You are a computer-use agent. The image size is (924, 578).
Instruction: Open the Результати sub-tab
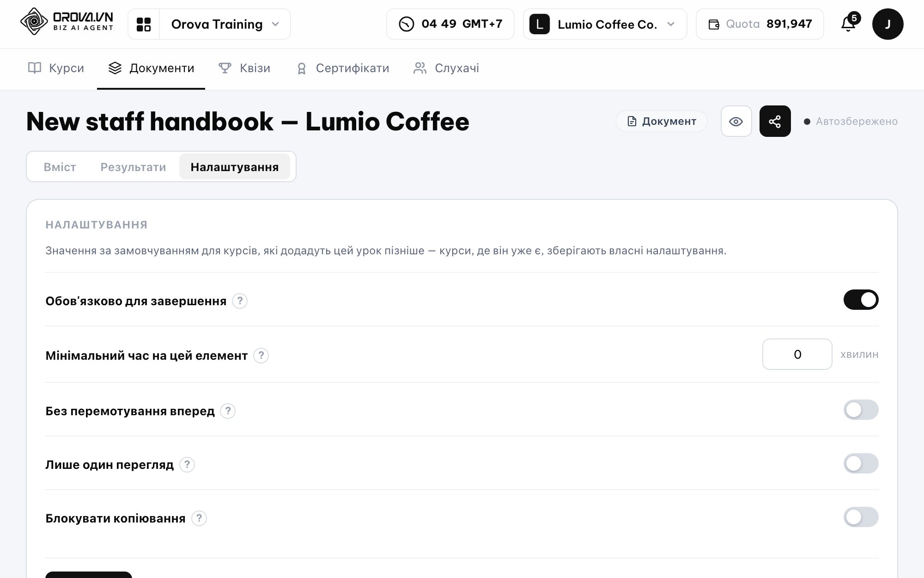(x=133, y=167)
